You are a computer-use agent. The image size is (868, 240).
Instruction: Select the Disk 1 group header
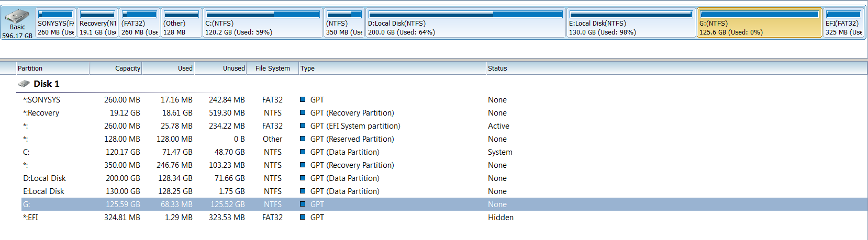tap(46, 84)
